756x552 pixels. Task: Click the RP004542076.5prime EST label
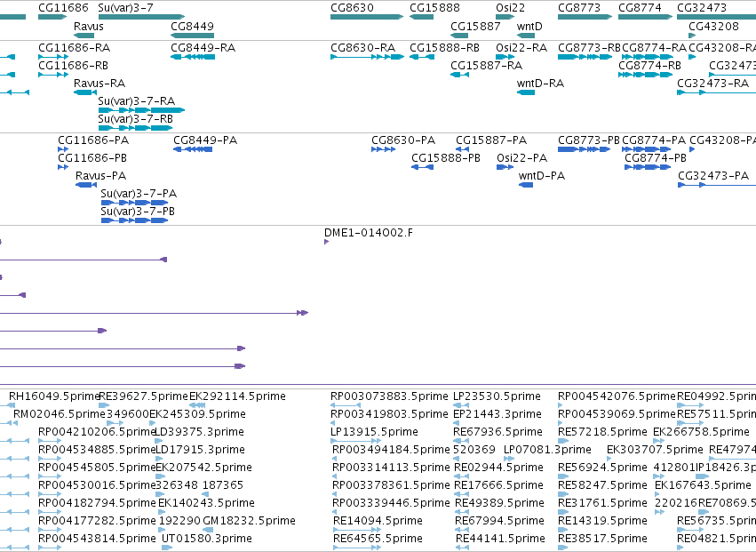point(617,396)
